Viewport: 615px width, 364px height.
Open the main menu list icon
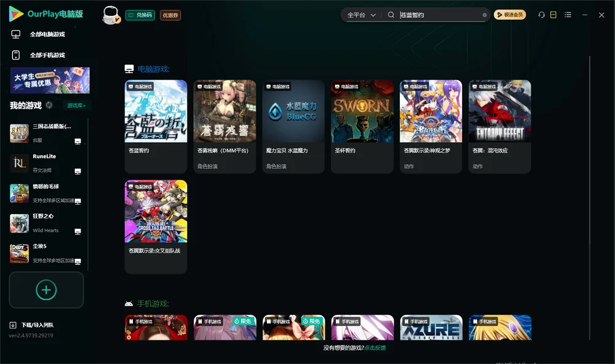pos(568,15)
